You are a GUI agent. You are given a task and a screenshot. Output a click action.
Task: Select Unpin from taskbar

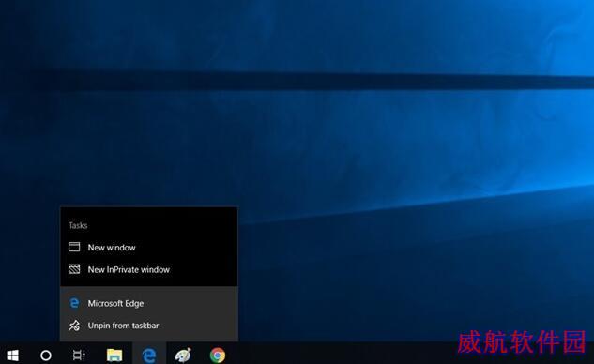(149, 326)
